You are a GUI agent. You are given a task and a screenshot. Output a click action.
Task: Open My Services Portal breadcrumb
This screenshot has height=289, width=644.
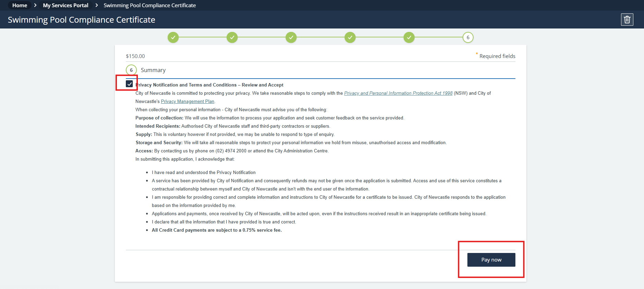(65, 5)
